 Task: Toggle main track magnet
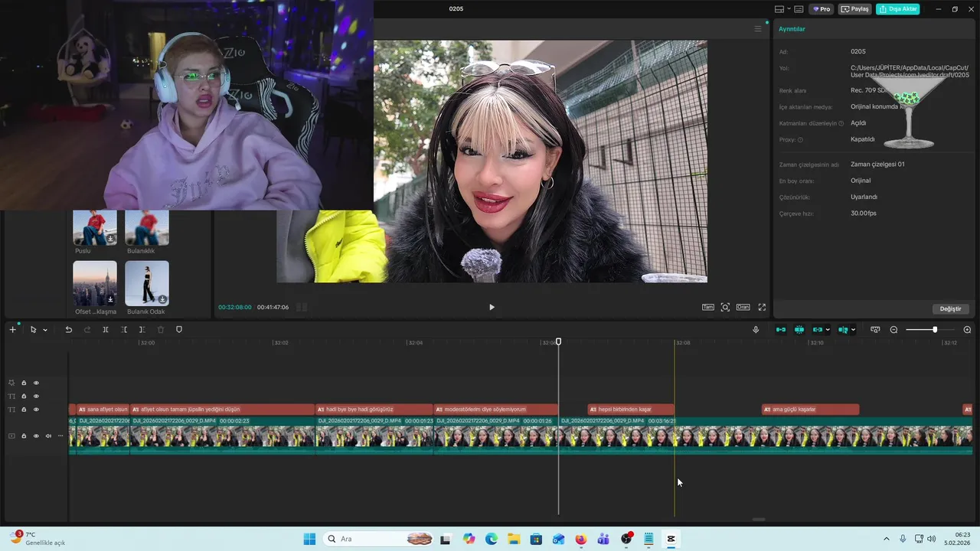point(781,330)
